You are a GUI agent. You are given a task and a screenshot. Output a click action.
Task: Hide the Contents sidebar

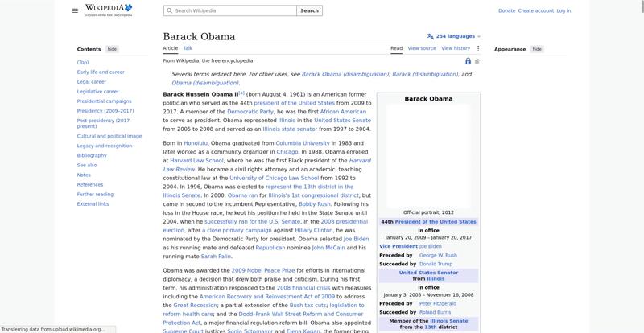pos(112,49)
